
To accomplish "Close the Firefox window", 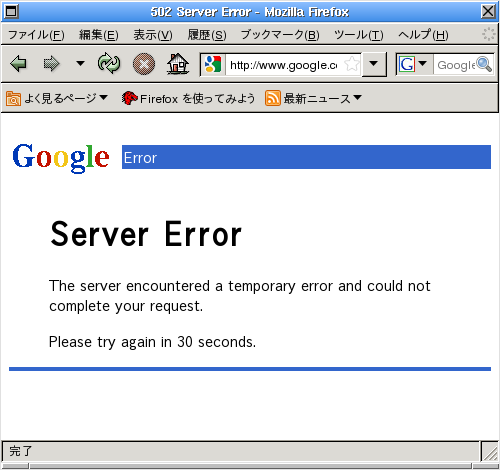I will click(488, 12).
